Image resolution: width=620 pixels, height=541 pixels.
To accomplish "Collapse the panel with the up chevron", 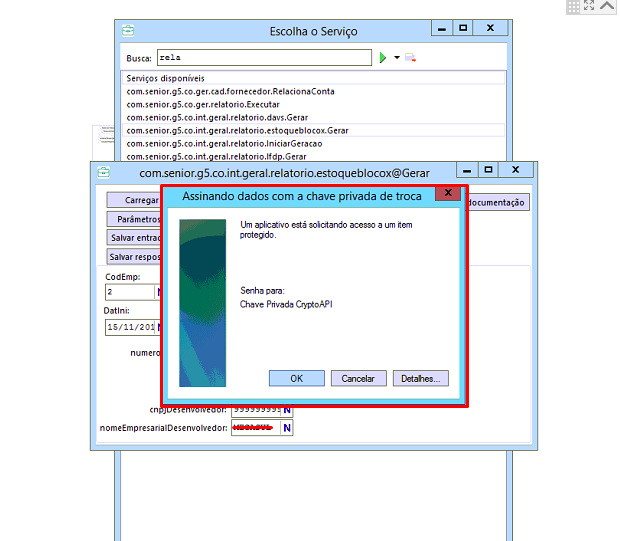I will pos(606,6).
